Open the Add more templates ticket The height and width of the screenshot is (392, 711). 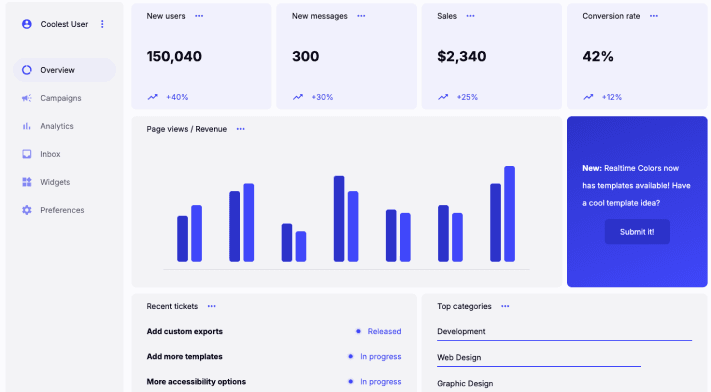tap(185, 357)
